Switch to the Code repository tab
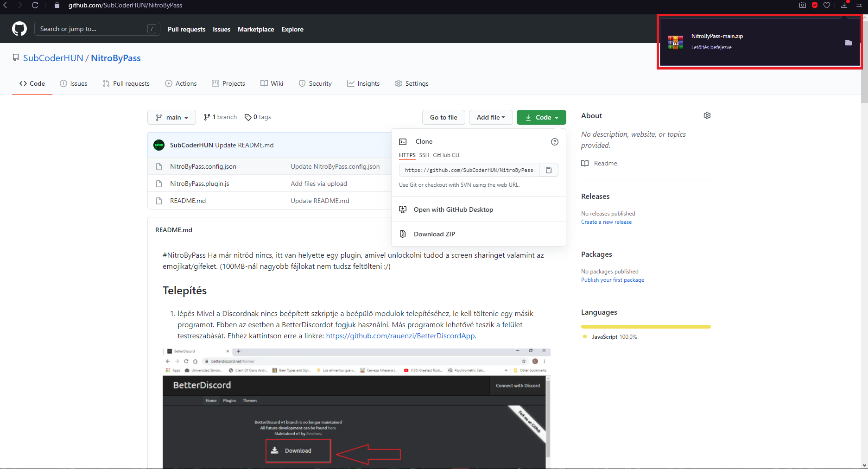The height and width of the screenshot is (469, 868). pyautogui.click(x=32, y=83)
